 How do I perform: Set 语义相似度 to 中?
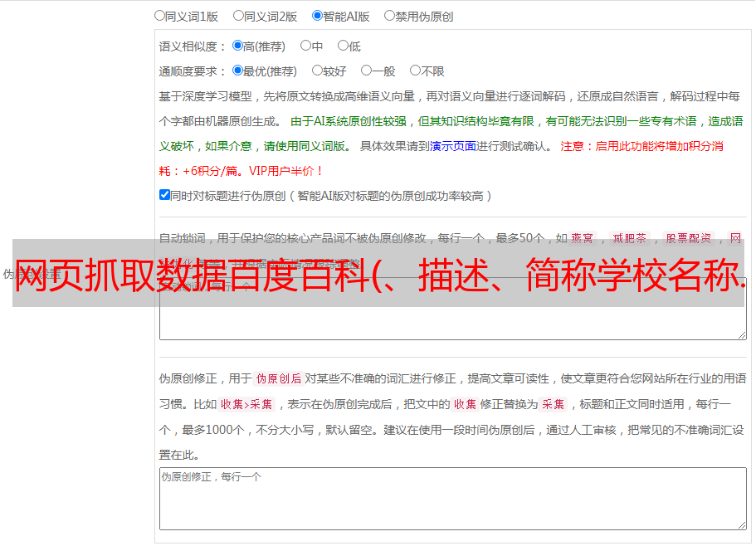point(305,46)
